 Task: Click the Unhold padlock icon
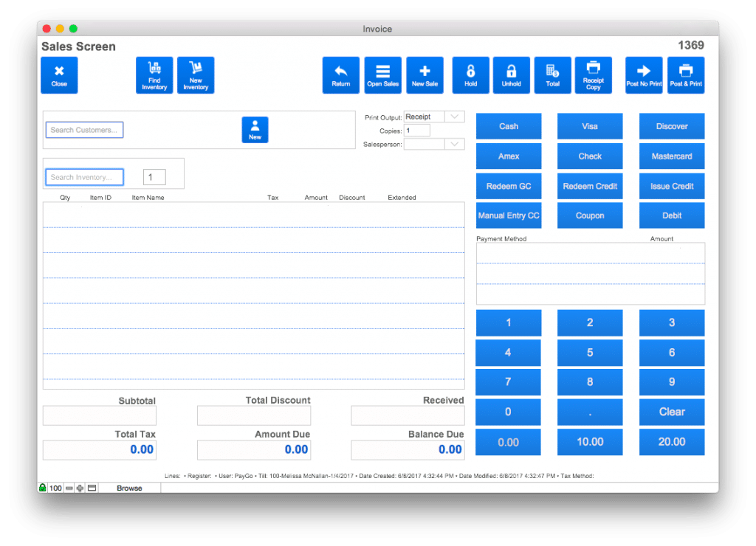pos(511,75)
